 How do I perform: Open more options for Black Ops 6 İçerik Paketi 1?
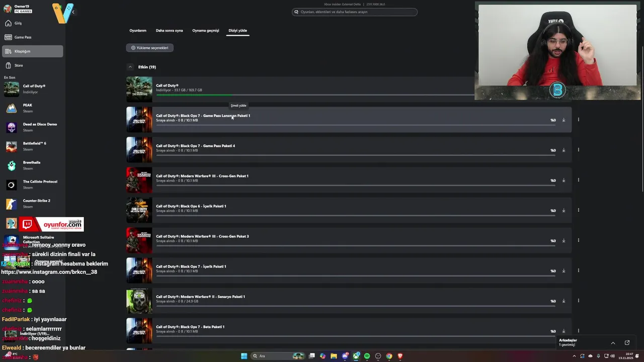(578, 210)
